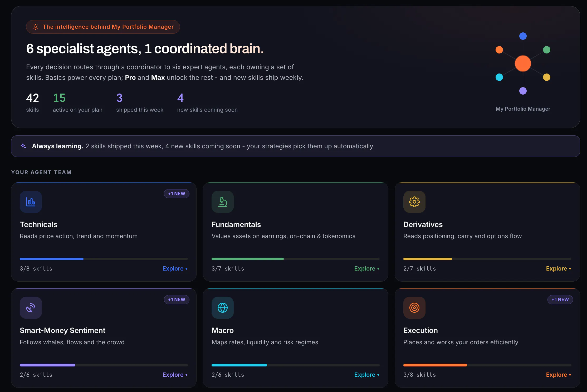The height and width of the screenshot is (392, 587).
Task: Click the '4' new skills coming soon stat
Action: [x=207, y=102]
